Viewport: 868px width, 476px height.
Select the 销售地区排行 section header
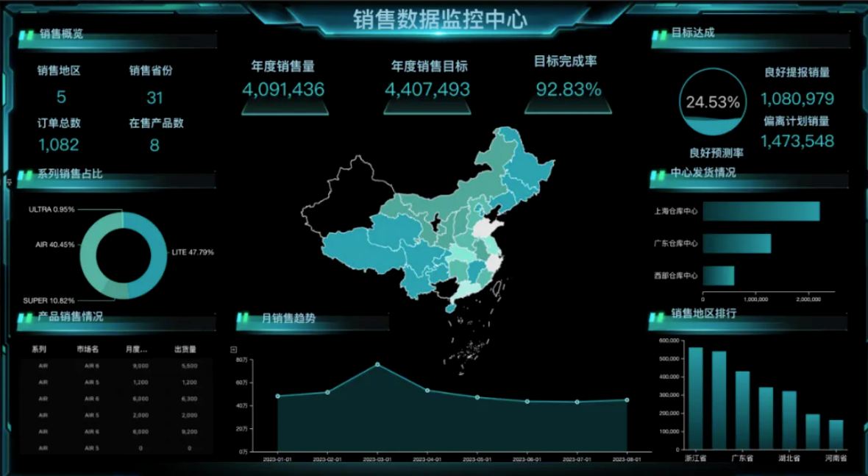pos(703,313)
